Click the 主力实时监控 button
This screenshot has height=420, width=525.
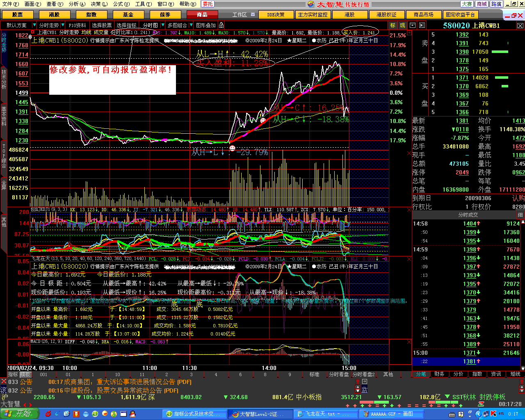313,15
